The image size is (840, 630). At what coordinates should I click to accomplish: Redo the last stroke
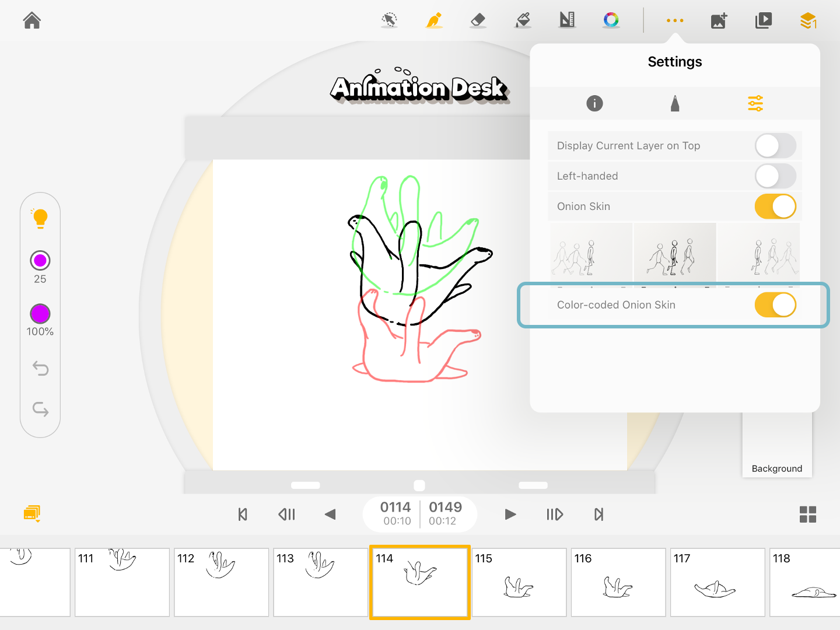click(x=40, y=409)
